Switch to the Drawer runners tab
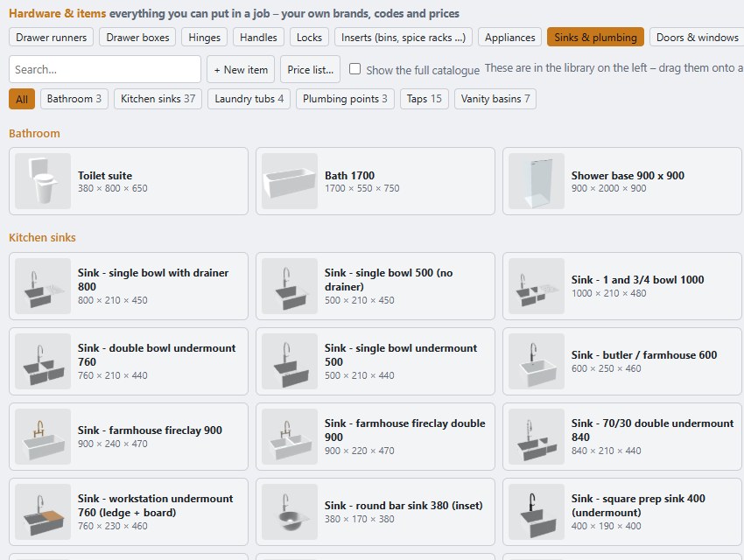This screenshot has height=560, width=744. click(x=52, y=37)
